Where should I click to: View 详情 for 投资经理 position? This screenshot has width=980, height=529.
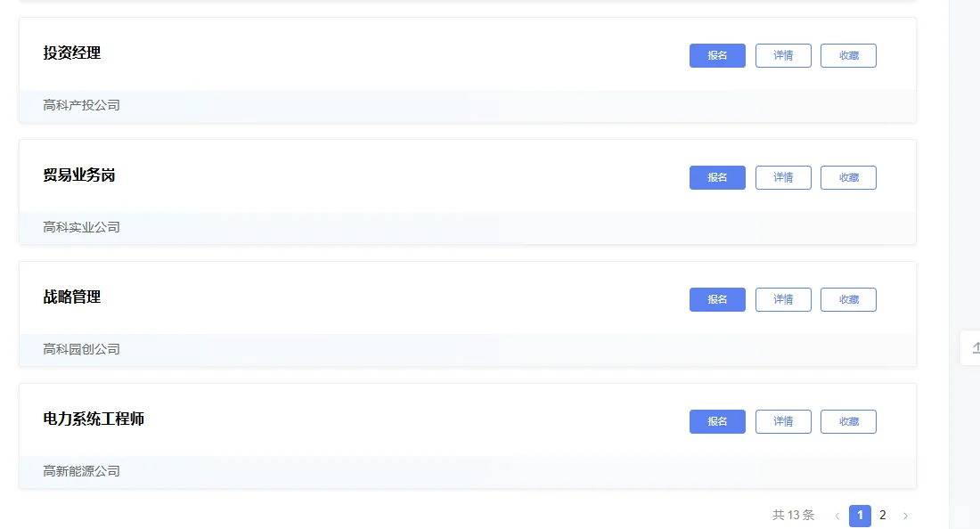[x=783, y=55]
